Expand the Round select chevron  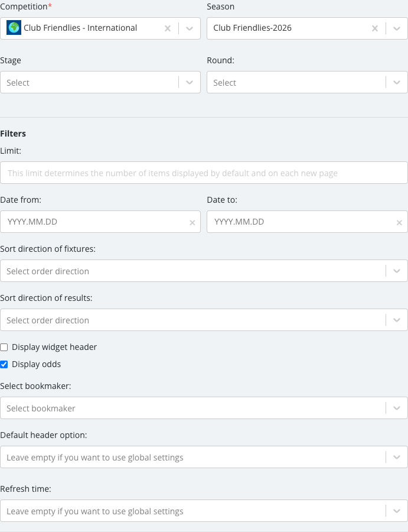click(x=396, y=82)
